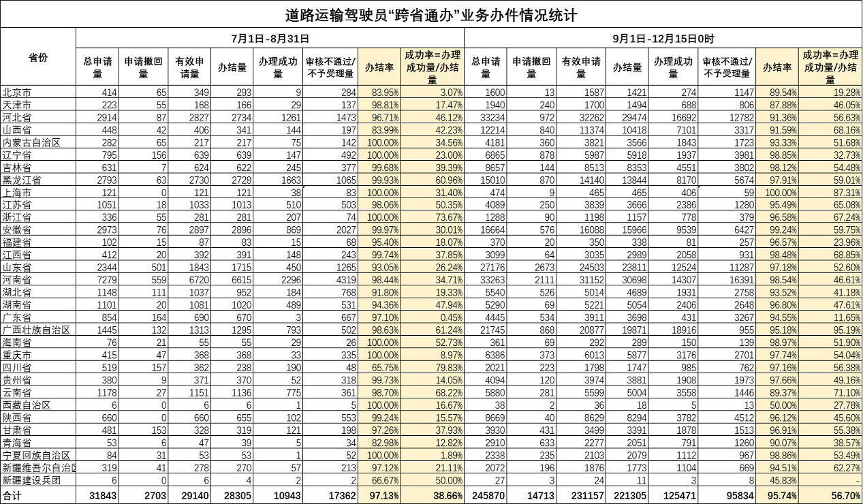Select the 北京市 row label
The height and width of the screenshot is (504, 863).
(38, 93)
